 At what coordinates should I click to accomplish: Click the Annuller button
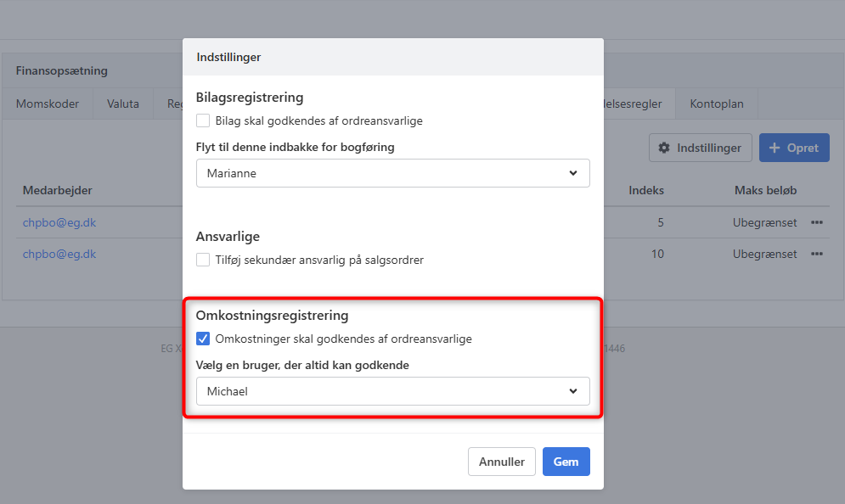(x=501, y=462)
